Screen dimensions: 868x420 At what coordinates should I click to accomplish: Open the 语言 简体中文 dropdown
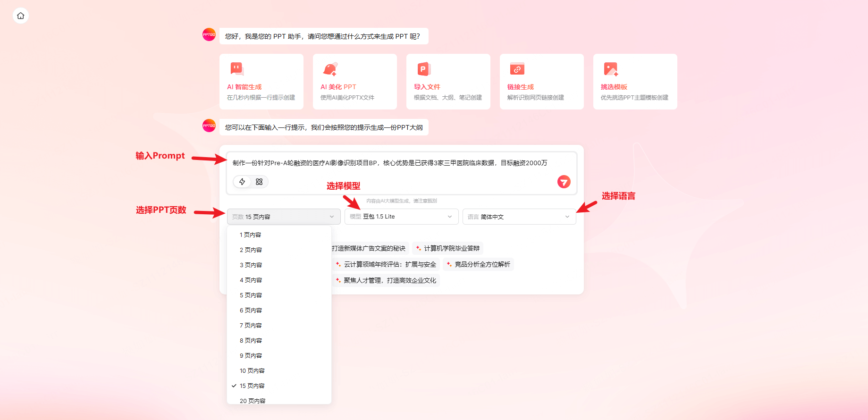[x=519, y=217]
